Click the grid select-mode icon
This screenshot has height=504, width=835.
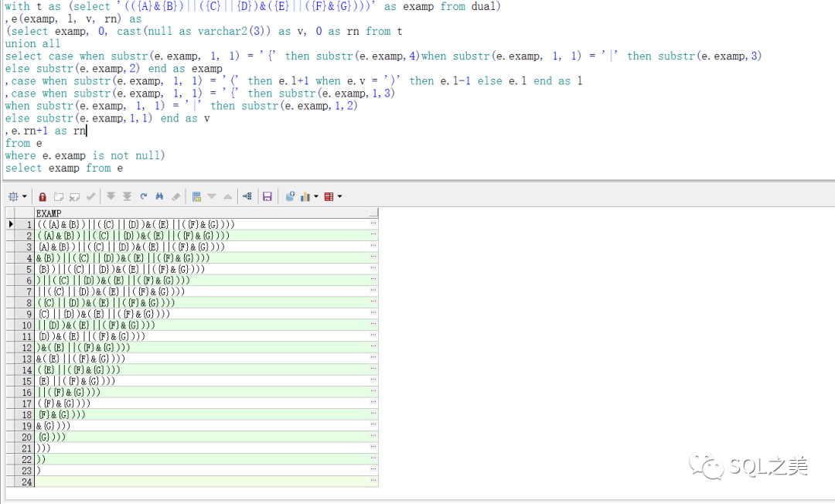(13, 196)
